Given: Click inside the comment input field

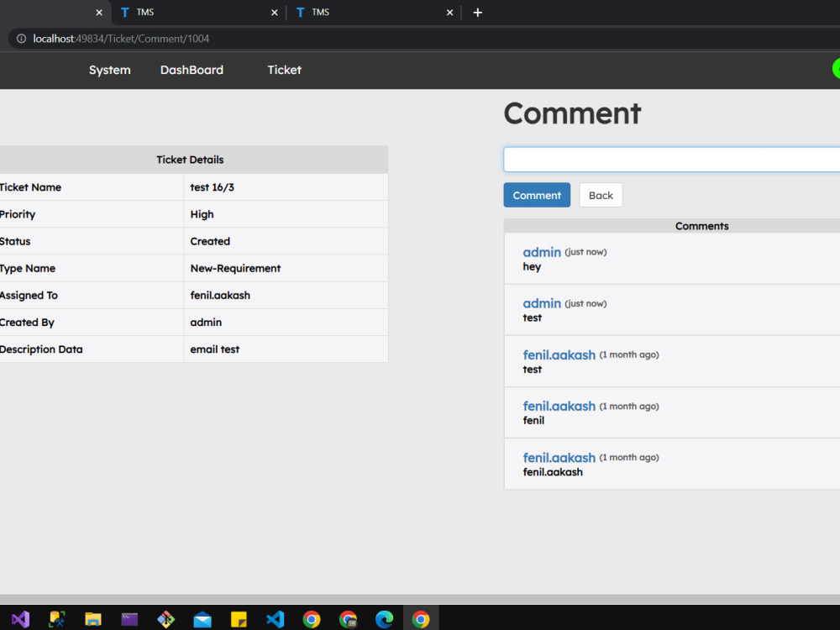Looking at the screenshot, I should pos(672,159).
